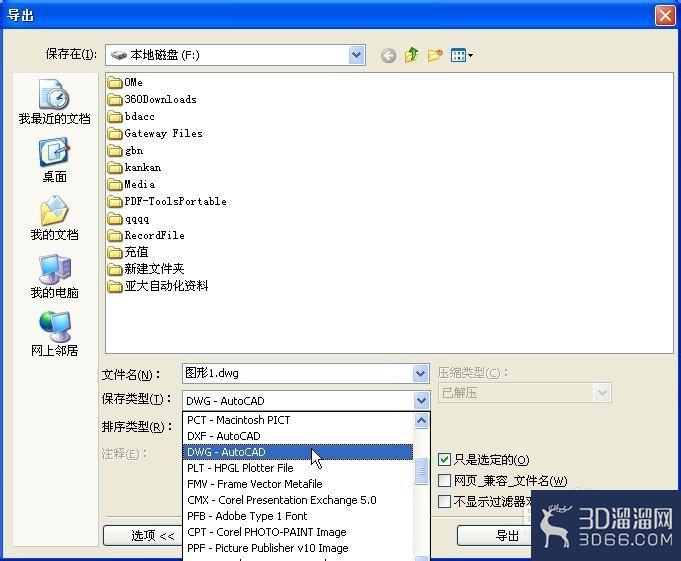Click scroll-up arrow of format list

click(421, 420)
